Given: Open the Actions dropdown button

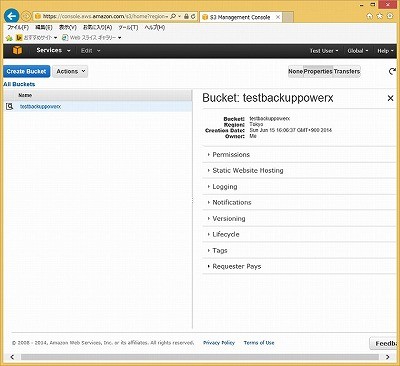Looking at the screenshot, I should click(x=70, y=71).
